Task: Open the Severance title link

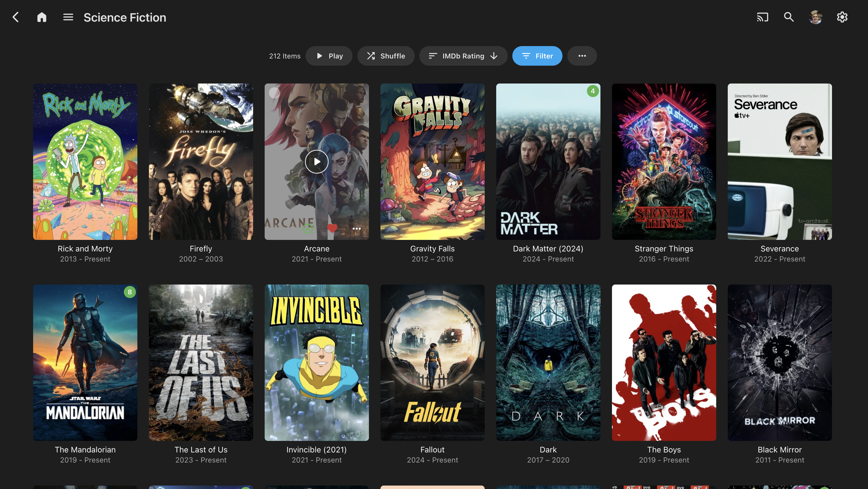Action: [x=779, y=249]
